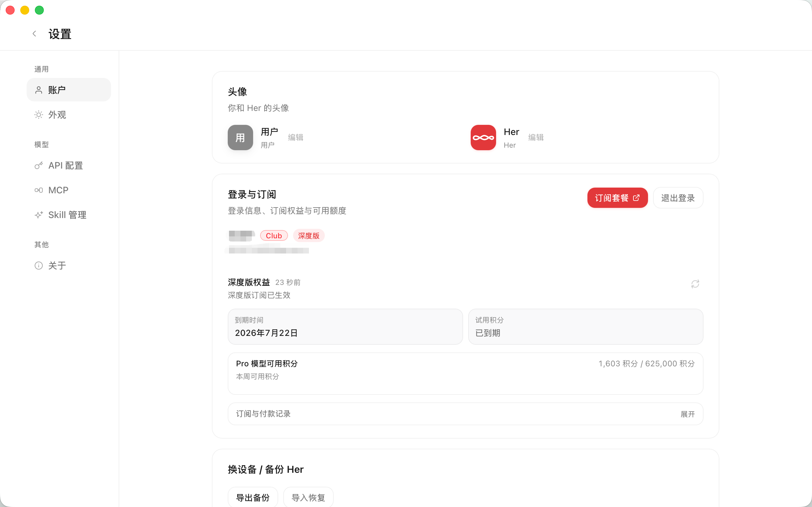Click the key icon beside API 配置
Screen dimensions: 812x507
click(x=39, y=165)
